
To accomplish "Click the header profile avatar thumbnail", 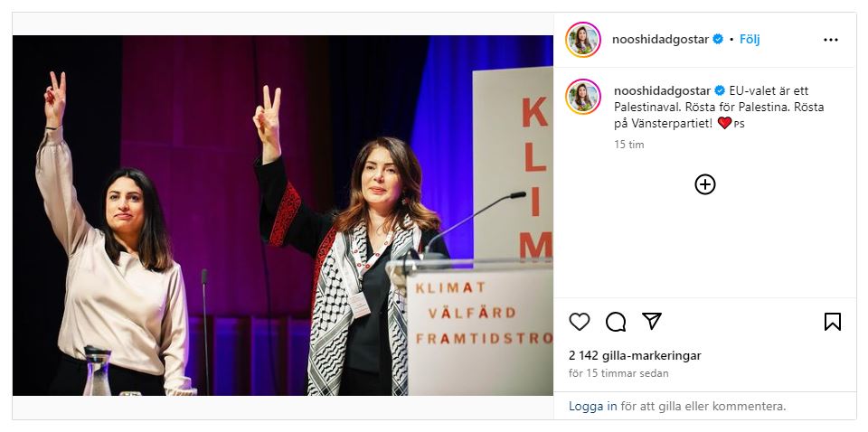I will (583, 40).
